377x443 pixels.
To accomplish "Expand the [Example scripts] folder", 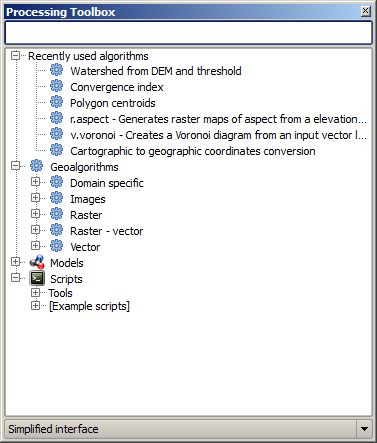I will pyautogui.click(x=35, y=306).
